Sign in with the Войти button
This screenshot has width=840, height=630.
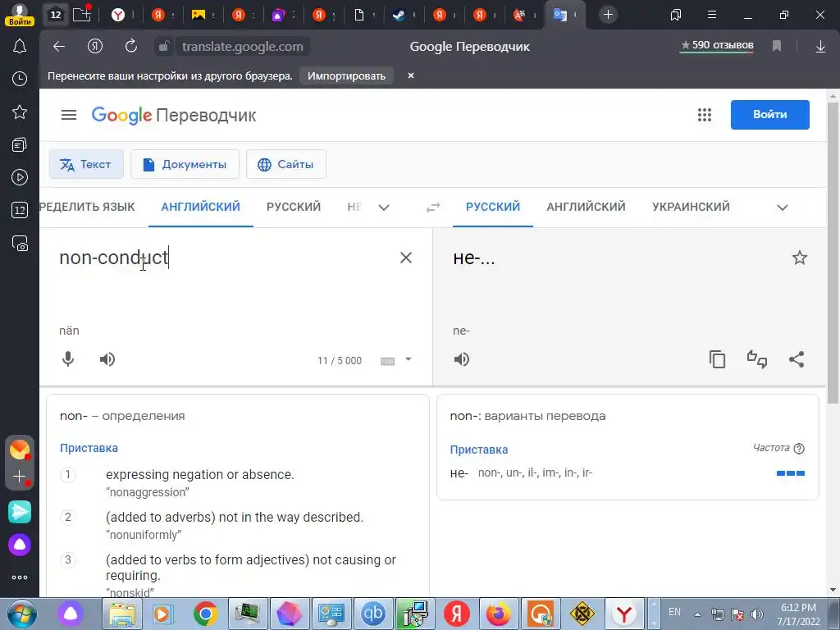point(769,115)
